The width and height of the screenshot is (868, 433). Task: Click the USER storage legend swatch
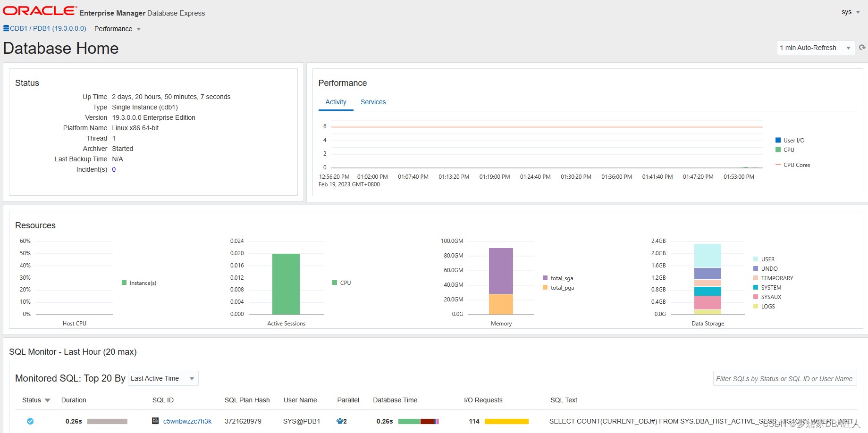[x=756, y=259]
